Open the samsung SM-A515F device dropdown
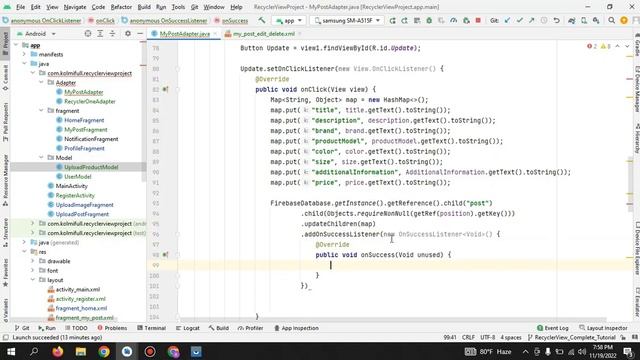 coord(347,20)
